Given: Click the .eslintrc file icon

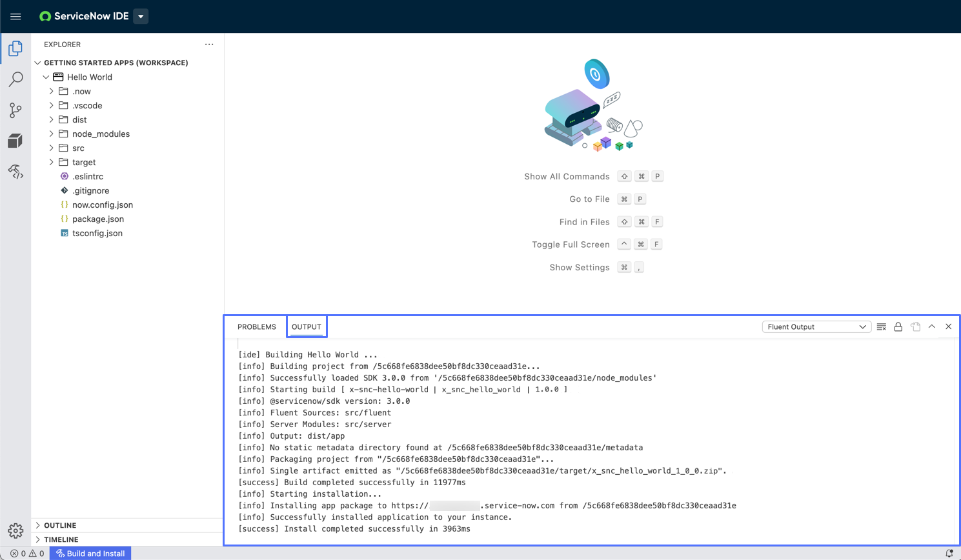Looking at the screenshot, I should pos(65,176).
